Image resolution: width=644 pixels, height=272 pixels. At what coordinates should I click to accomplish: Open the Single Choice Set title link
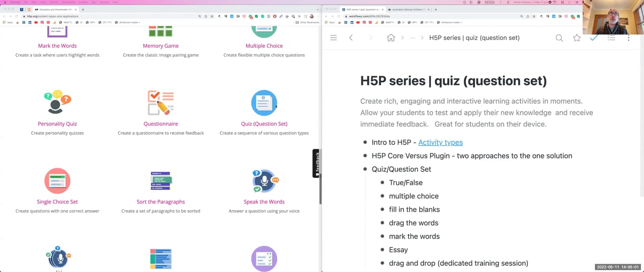(57, 202)
